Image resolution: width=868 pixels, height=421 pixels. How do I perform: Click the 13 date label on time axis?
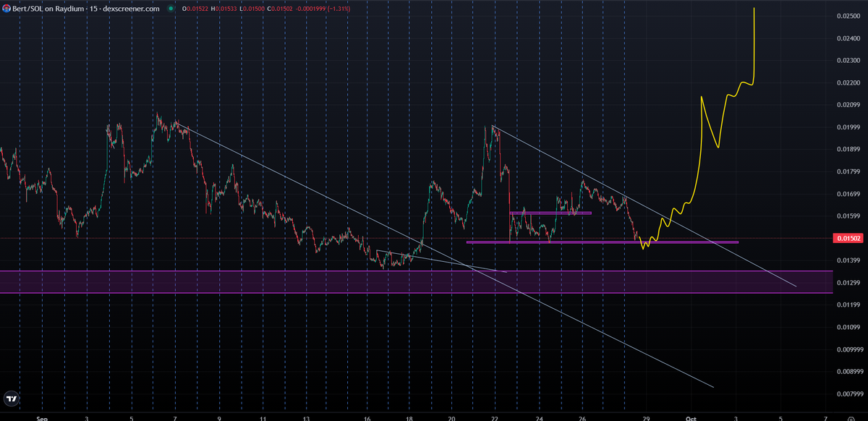(x=307, y=418)
